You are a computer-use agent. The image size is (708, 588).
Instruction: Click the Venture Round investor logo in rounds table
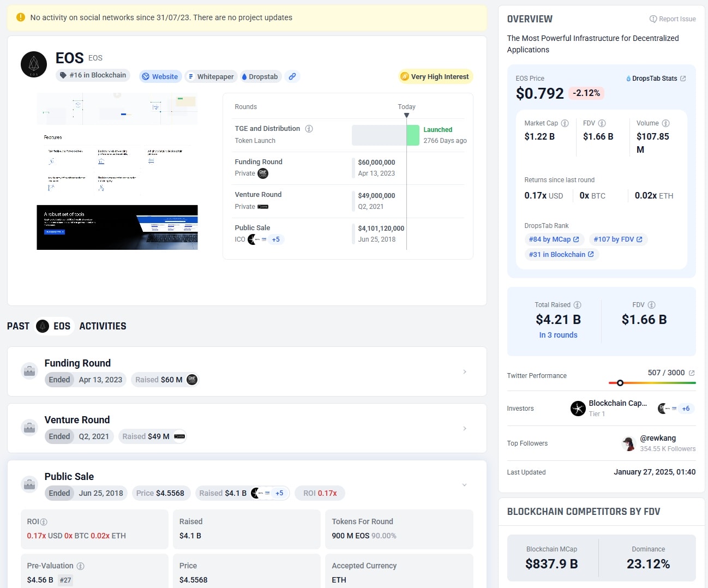[x=263, y=207]
